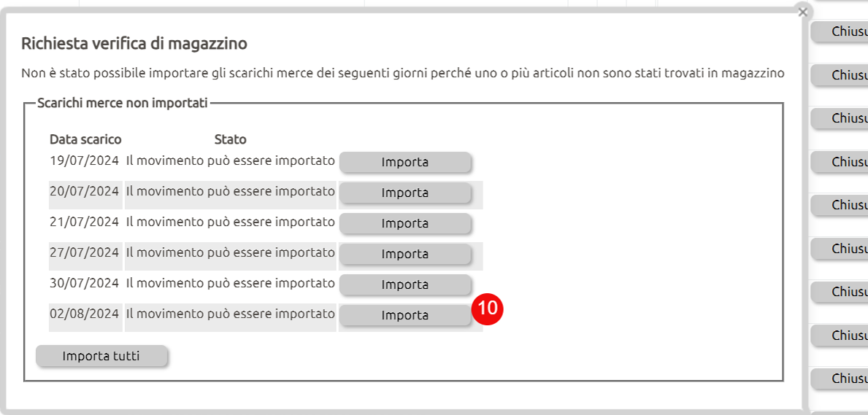
Task: Click the status text of the 21/07/2024 row
Action: click(x=230, y=222)
